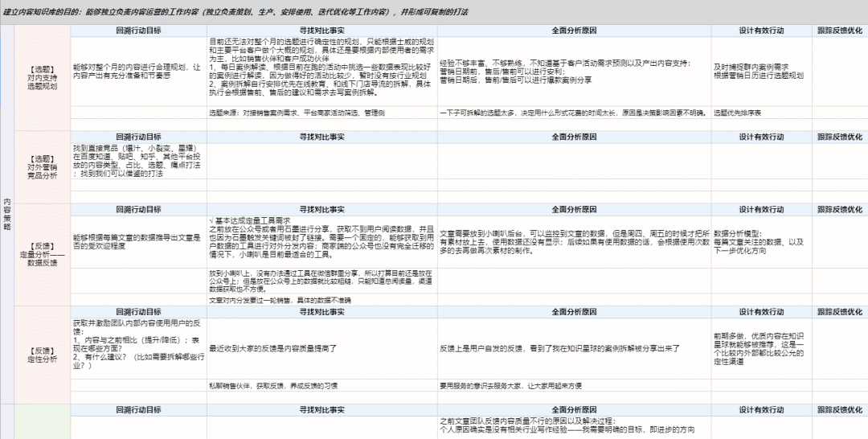Viewport: 868px width, 439px height.
Task: Click the 选题来源 row cell
Action: coord(321,113)
